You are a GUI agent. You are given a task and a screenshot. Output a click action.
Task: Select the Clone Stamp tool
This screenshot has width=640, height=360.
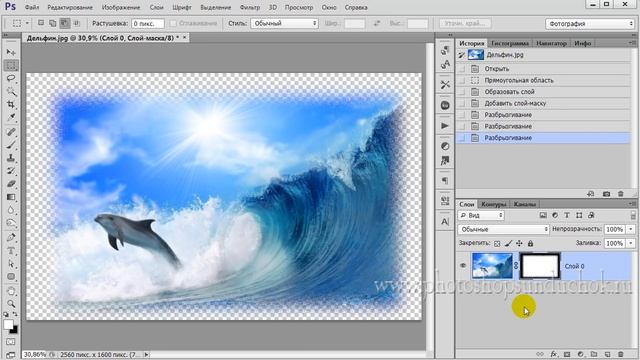pyautogui.click(x=11, y=158)
